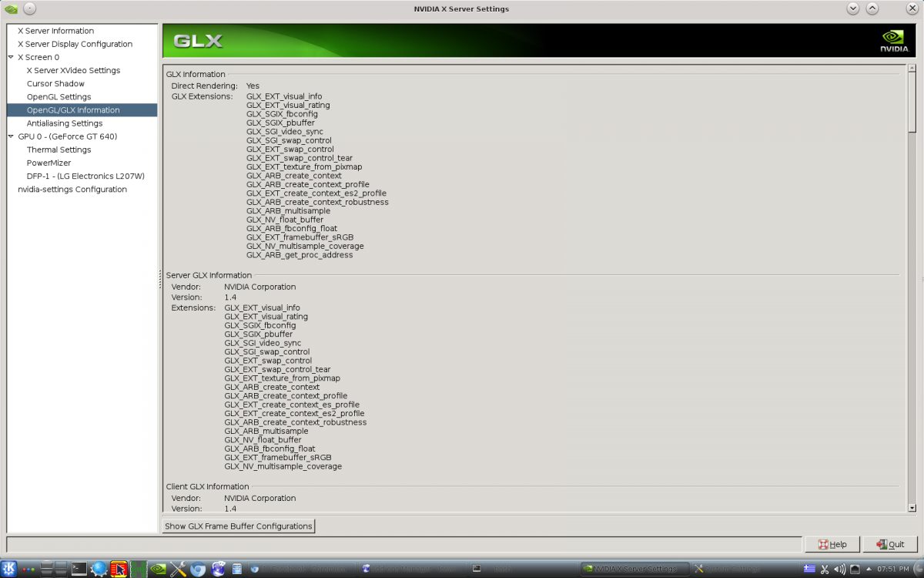
Task: Click the vertical scrollbar thumb
Action: click(912, 104)
